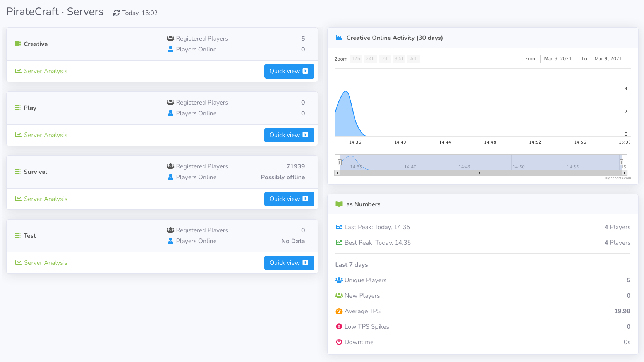Viewport: 644px width, 362px height.
Task: Click the Test server icon
Action: pyautogui.click(x=18, y=236)
